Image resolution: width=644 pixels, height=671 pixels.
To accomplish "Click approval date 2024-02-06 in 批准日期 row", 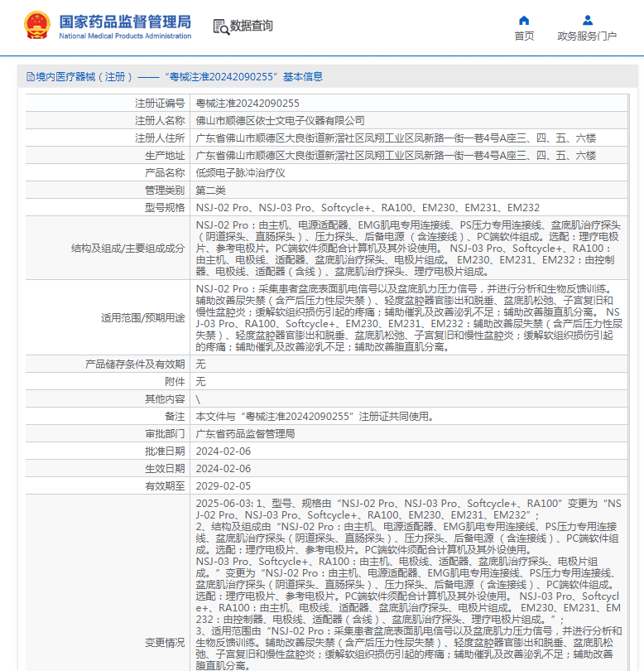I will coord(223,451).
